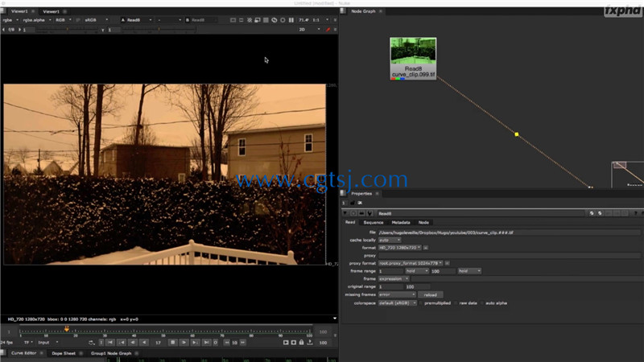Click the red viewer paint icon
Screen dimensions: 644x362
[x=328, y=30]
